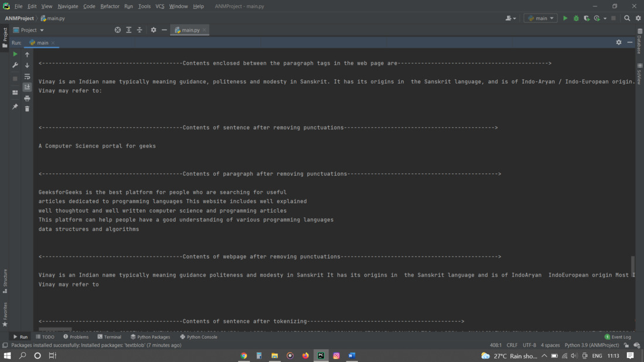The image size is (644, 362).
Task: Hide the Run tool window minus button
Action: coord(629,42)
